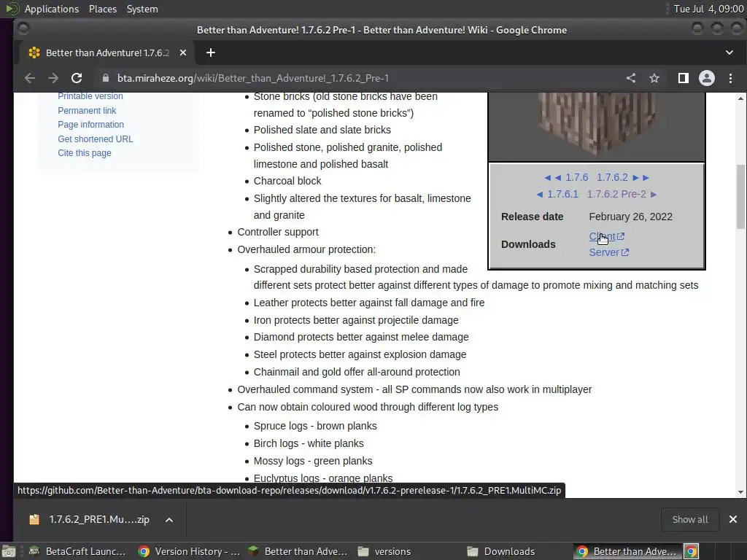Switch to the Downloads folder window

click(x=500, y=551)
